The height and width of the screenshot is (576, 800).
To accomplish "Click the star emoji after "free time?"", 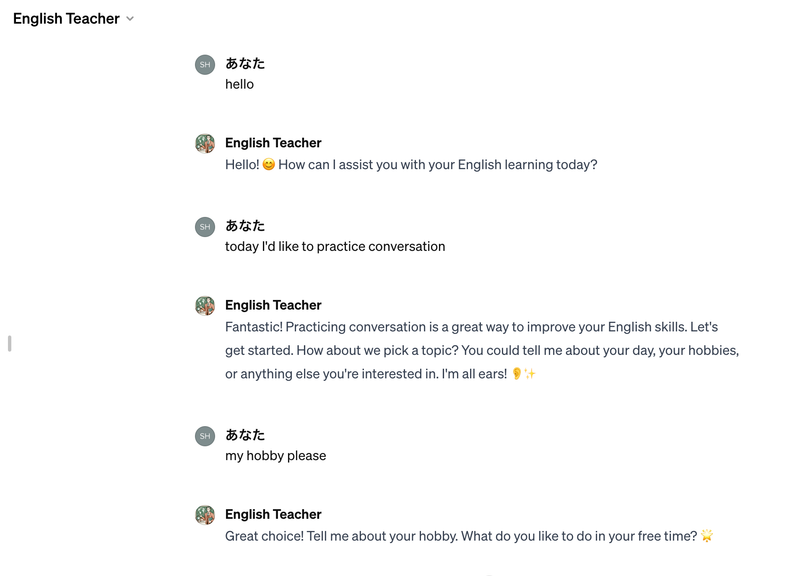I will (x=707, y=536).
